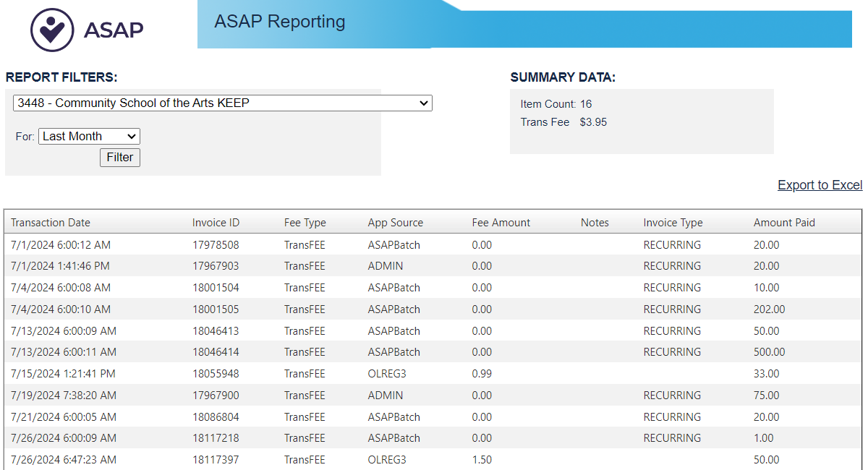
Task: Click the Filter button
Action: tap(120, 158)
